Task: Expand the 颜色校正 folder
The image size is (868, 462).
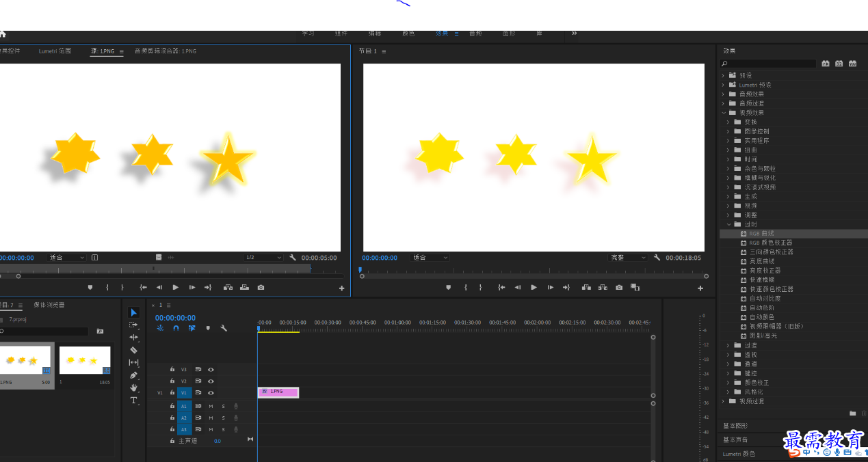Action: (x=728, y=383)
